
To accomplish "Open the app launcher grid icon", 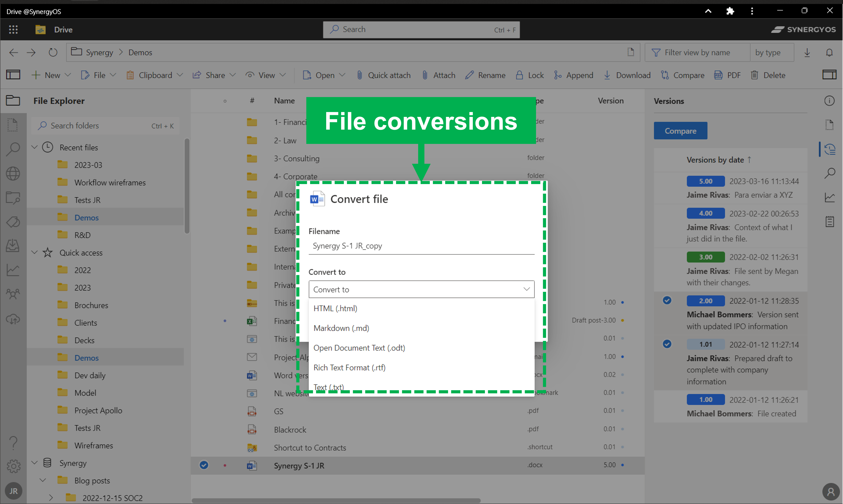I will click(13, 29).
